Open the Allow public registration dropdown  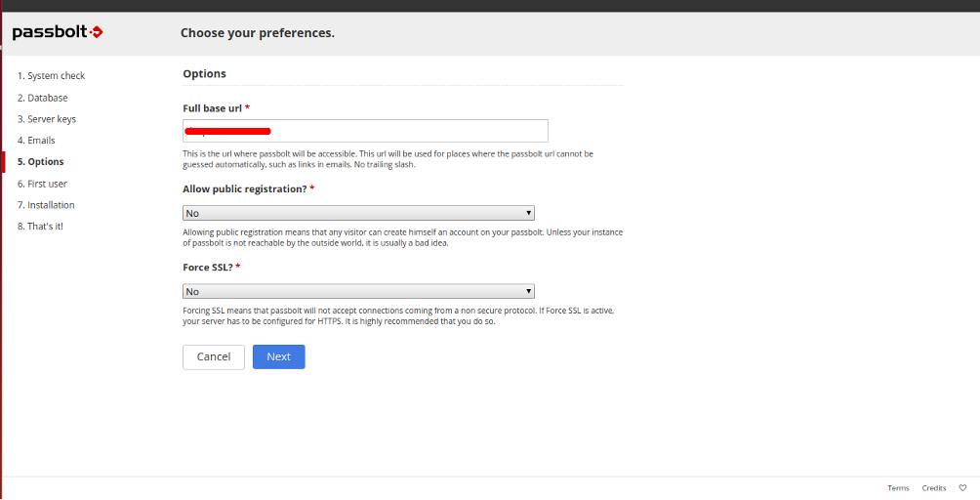pyautogui.click(x=359, y=213)
